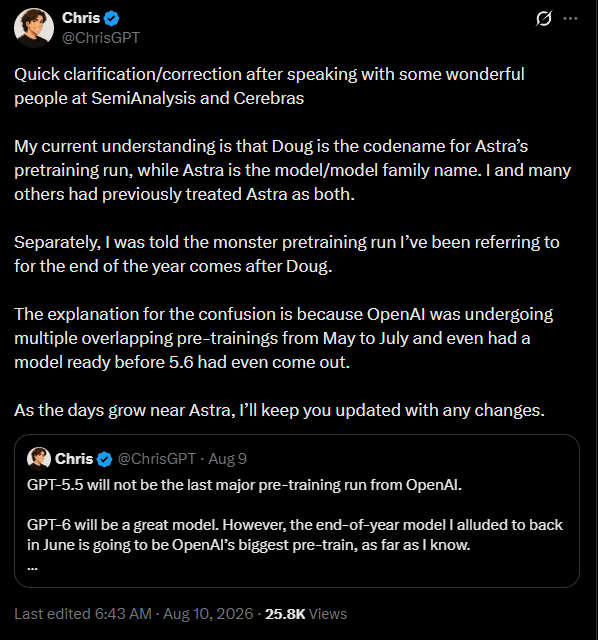
Task: Open the @ChrisGPT handle in the quoted post
Action: coord(157,459)
